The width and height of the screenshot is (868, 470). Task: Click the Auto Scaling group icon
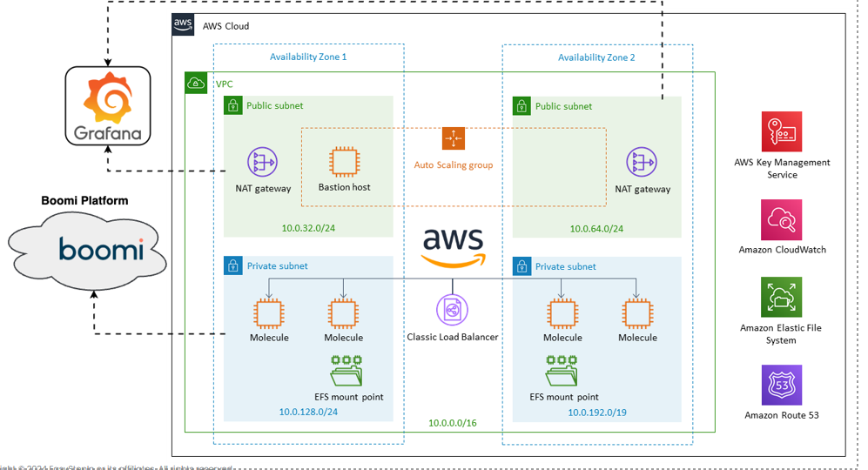(454, 138)
